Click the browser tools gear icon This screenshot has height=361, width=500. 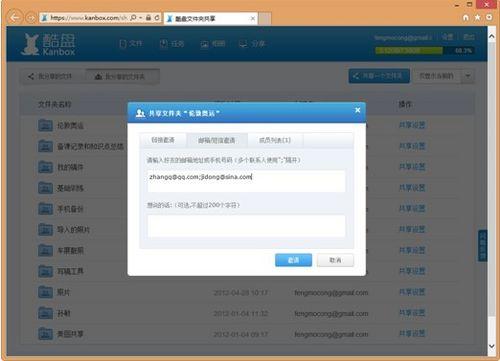[x=489, y=17]
